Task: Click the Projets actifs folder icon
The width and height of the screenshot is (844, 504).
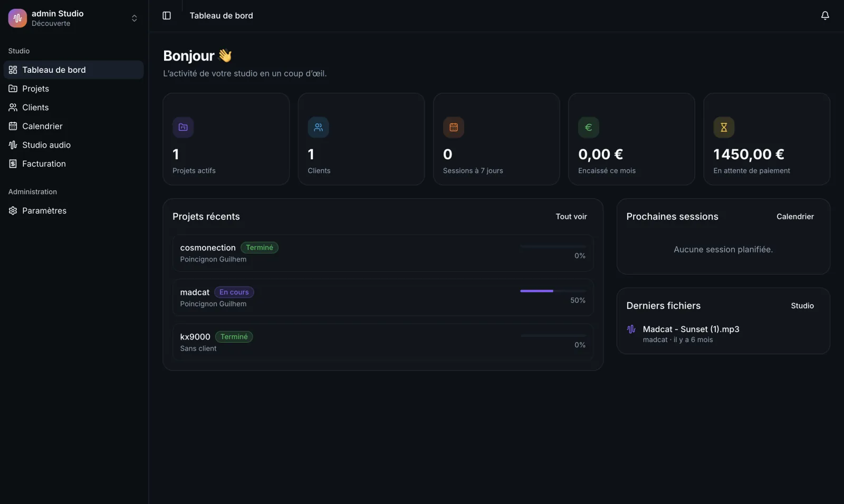Action: point(183,127)
